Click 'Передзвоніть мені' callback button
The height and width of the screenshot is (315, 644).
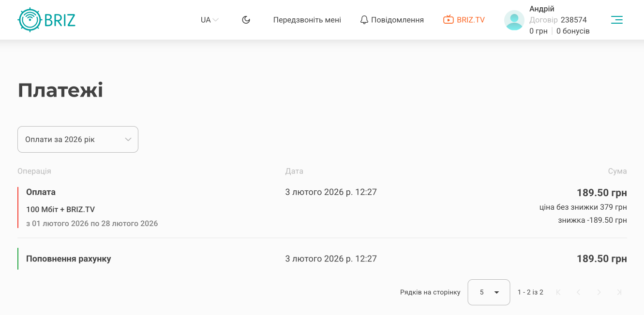tap(307, 20)
